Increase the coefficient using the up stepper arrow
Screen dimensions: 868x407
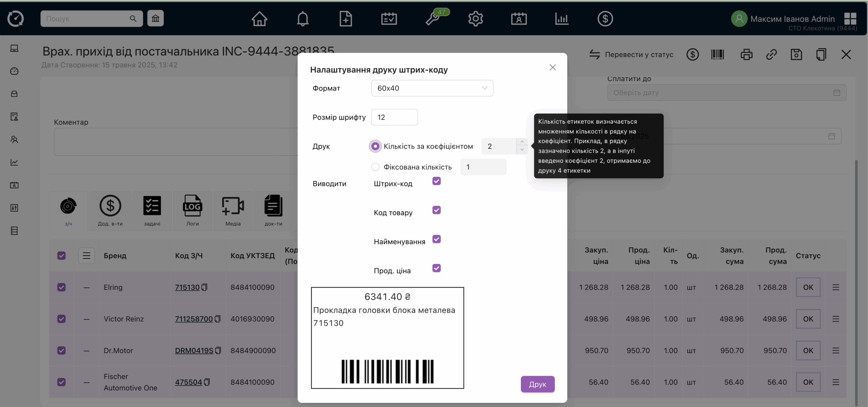pyautogui.click(x=522, y=142)
